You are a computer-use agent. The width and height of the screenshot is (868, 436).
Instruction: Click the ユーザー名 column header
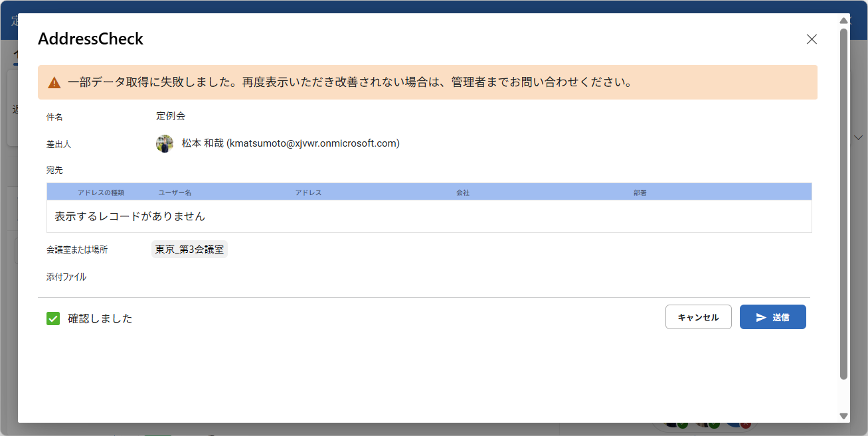[x=175, y=192]
